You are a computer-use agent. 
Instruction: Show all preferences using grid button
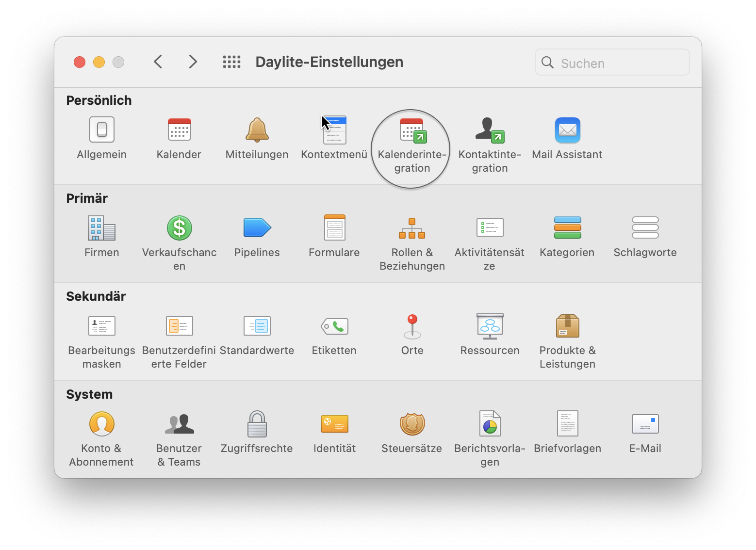(x=231, y=62)
